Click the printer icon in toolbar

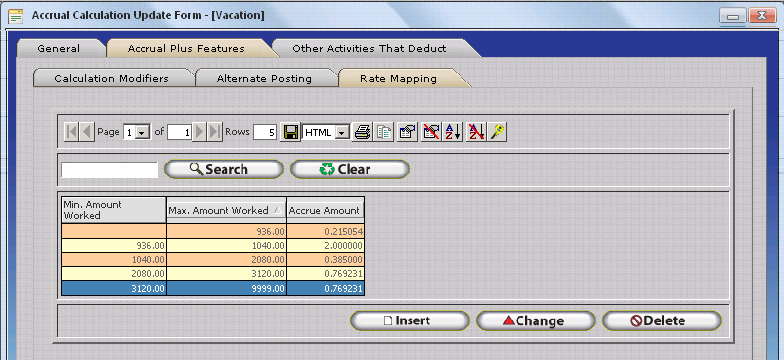(362, 132)
